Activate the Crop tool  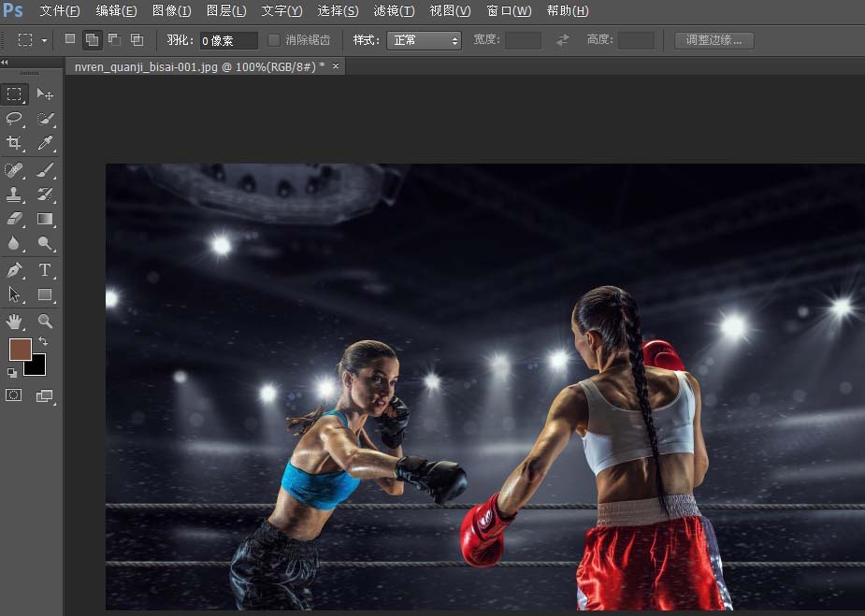[14, 143]
